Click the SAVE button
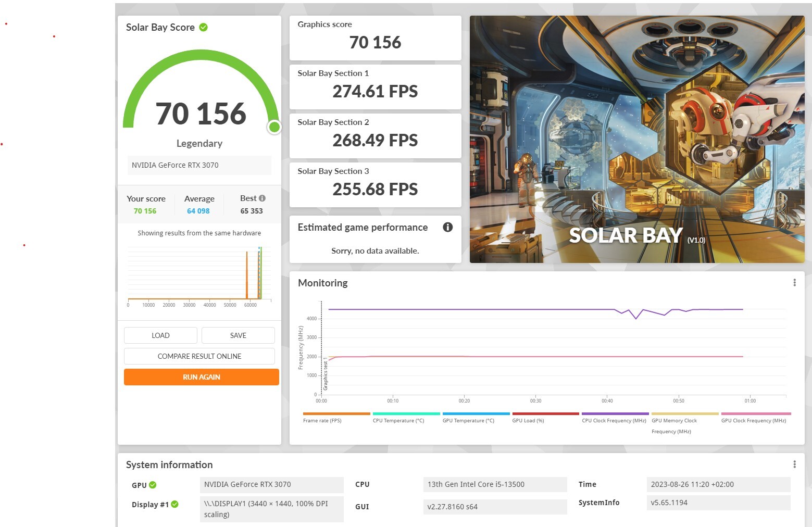The width and height of the screenshot is (812, 527). pyautogui.click(x=238, y=335)
